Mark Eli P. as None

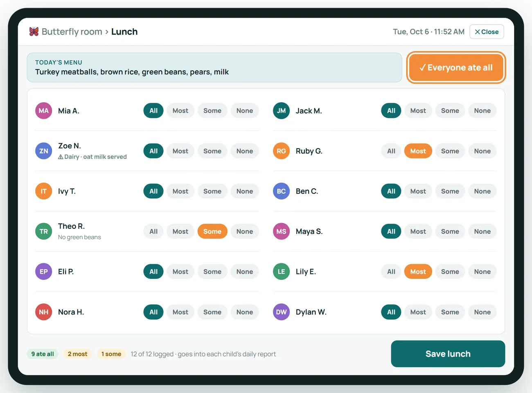tap(245, 271)
